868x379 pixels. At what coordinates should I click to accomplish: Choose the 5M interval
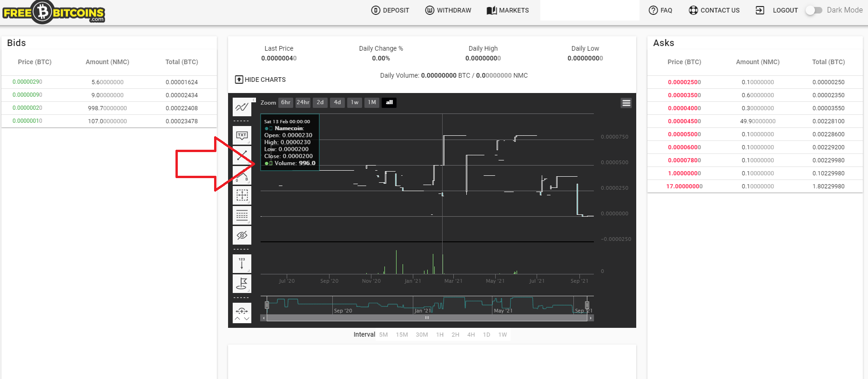[x=384, y=335]
